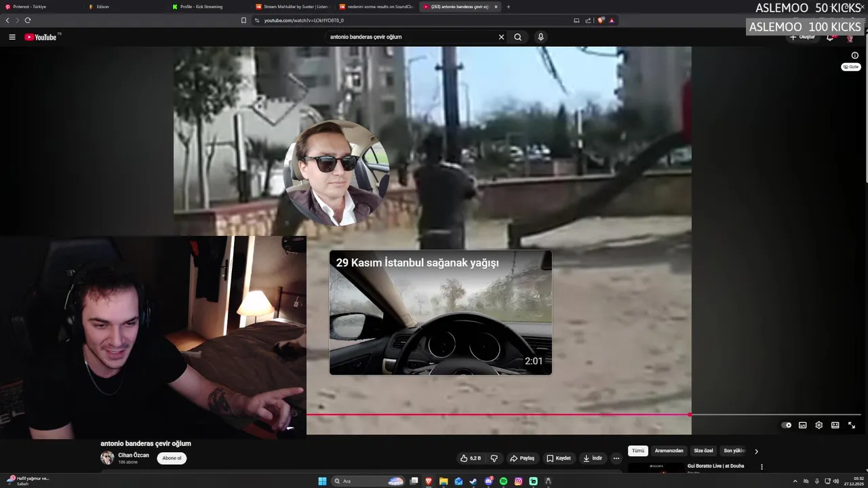Show next filter chips with chevron
Viewport: 868px width, 488px height.
tap(756, 451)
